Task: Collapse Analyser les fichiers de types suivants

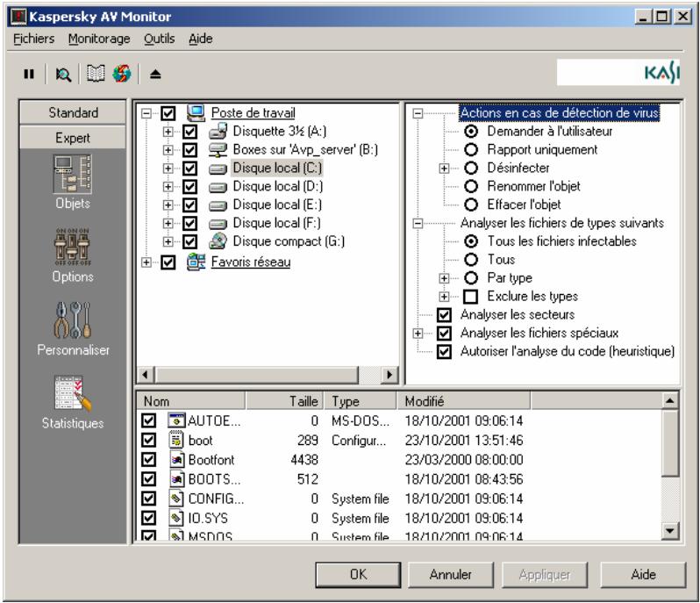Action: pyautogui.click(x=418, y=223)
